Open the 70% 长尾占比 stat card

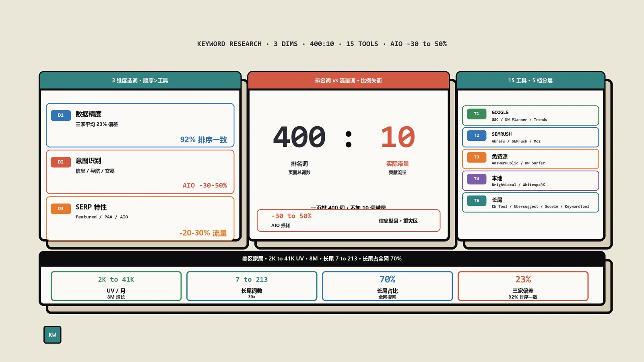388,286
